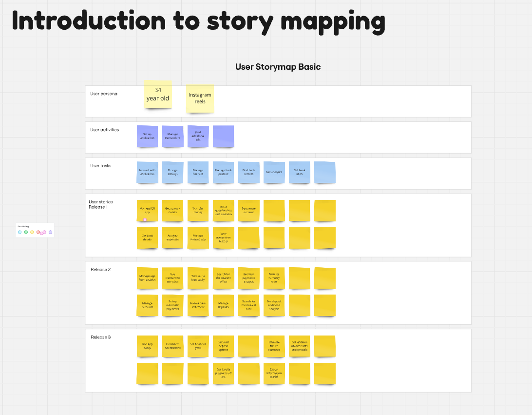Select the 'Manage deposits' sticky note
Image resolution: width=532 pixels, height=415 pixels.
click(x=223, y=305)
